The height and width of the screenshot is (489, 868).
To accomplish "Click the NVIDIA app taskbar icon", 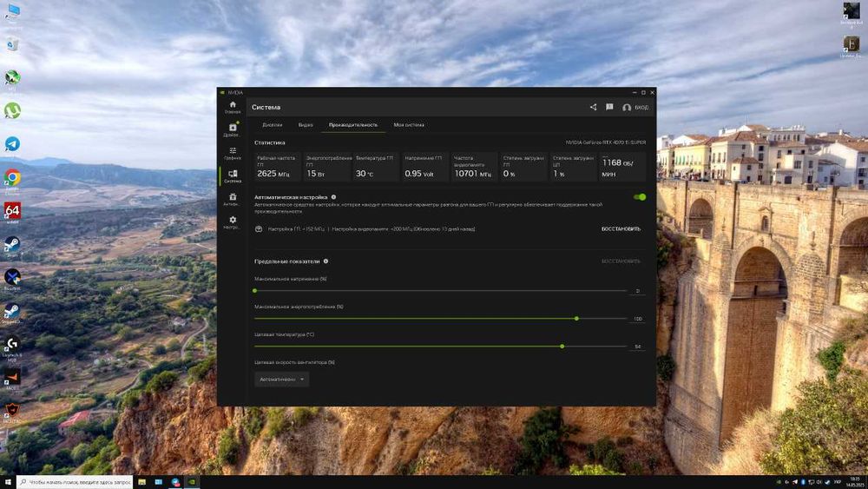I will 192,482.
